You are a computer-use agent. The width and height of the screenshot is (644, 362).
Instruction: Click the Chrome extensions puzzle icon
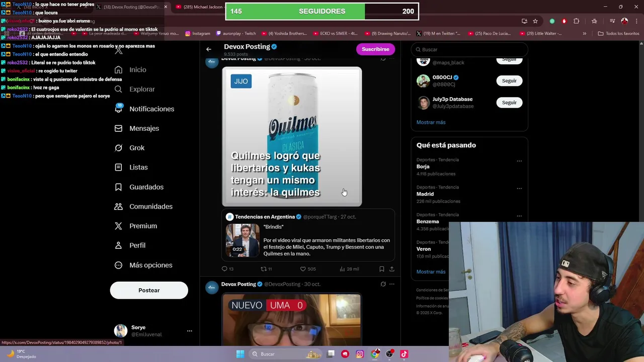(x=577, y=21)
